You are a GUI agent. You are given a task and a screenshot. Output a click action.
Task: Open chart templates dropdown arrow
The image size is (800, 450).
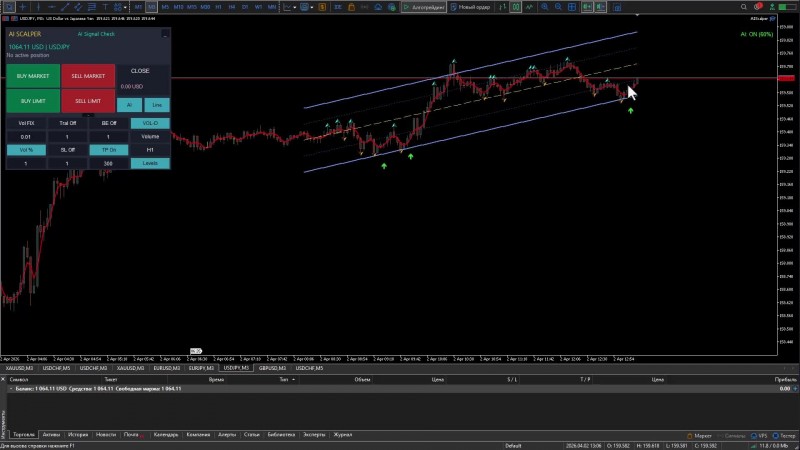[x=312, y=7]
